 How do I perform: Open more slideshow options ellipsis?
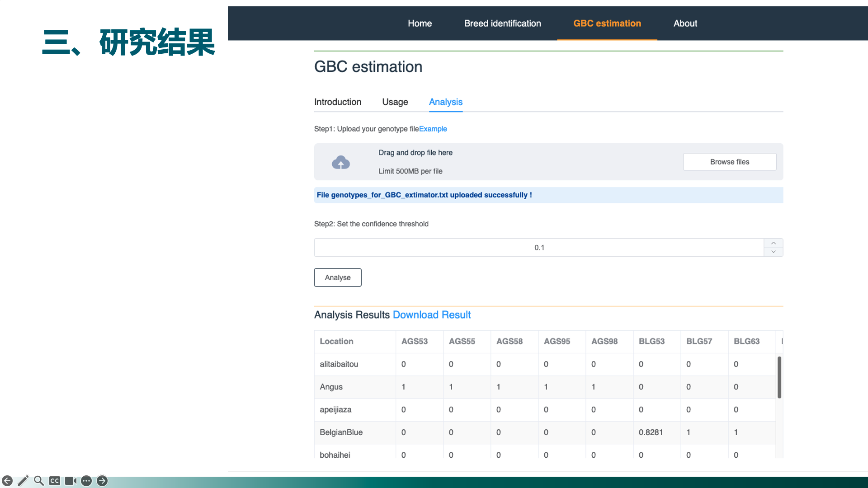point(86,481)
